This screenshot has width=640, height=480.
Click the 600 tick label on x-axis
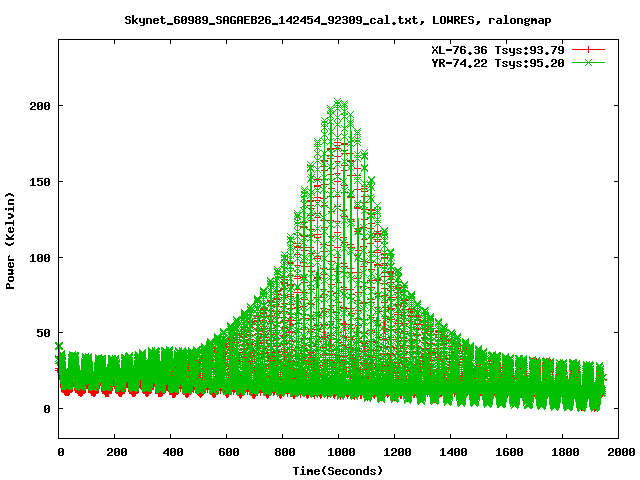(x=227, y=453)
